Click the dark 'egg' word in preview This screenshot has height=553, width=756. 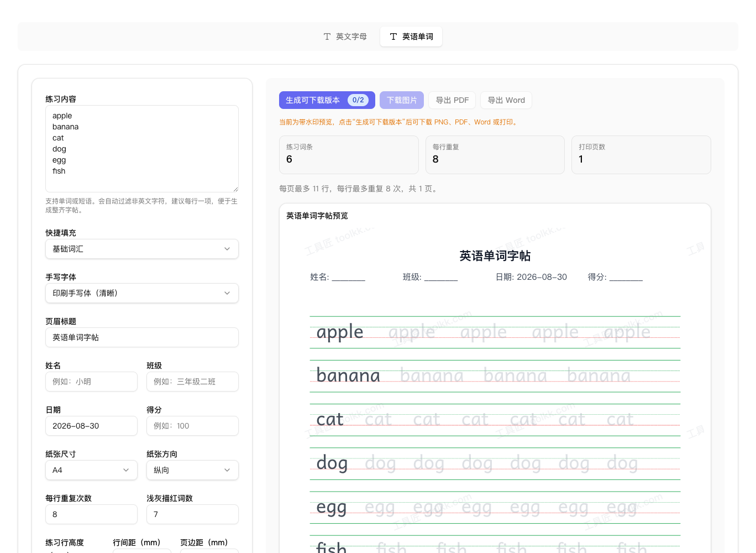point(332,508)
